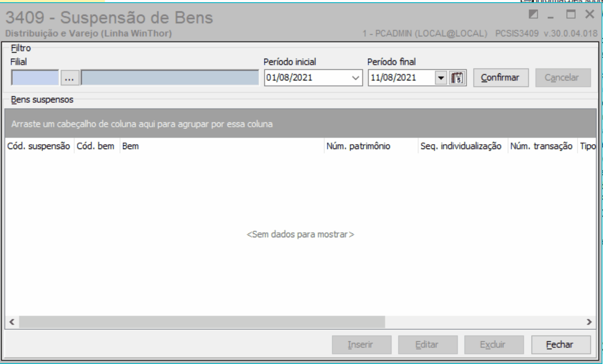This screenshot has width=603, height=364.
Task: Click the Confirmar button
Action: coord(501,78)
